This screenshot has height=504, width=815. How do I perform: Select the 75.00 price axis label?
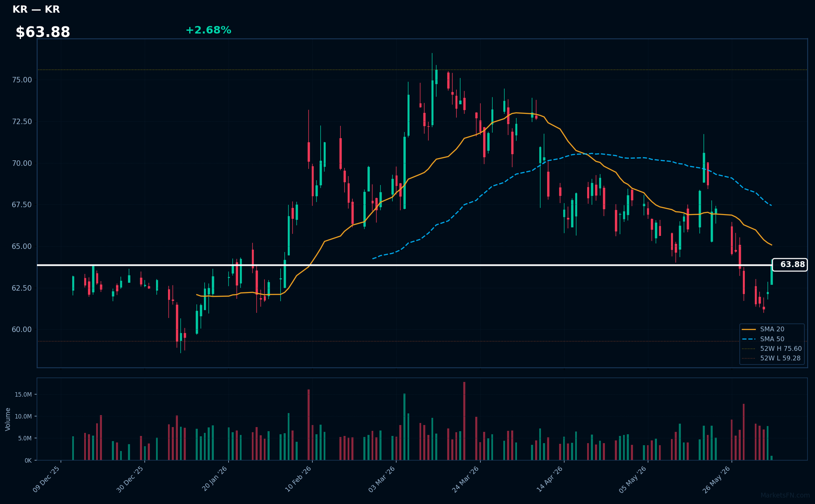click(22, 80)
